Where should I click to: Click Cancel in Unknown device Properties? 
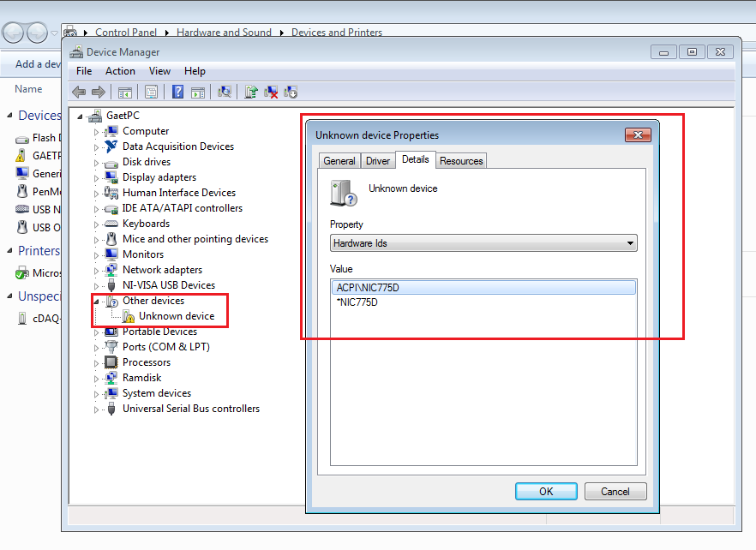point(615,491)
